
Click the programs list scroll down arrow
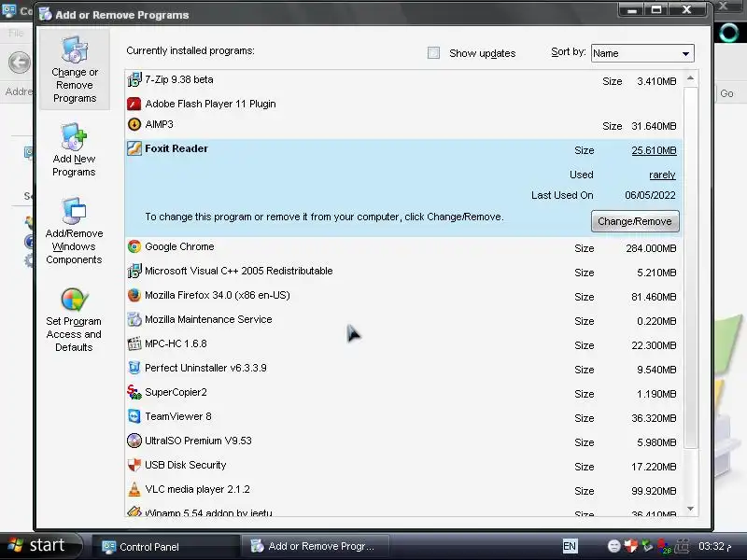coord(691,509)
